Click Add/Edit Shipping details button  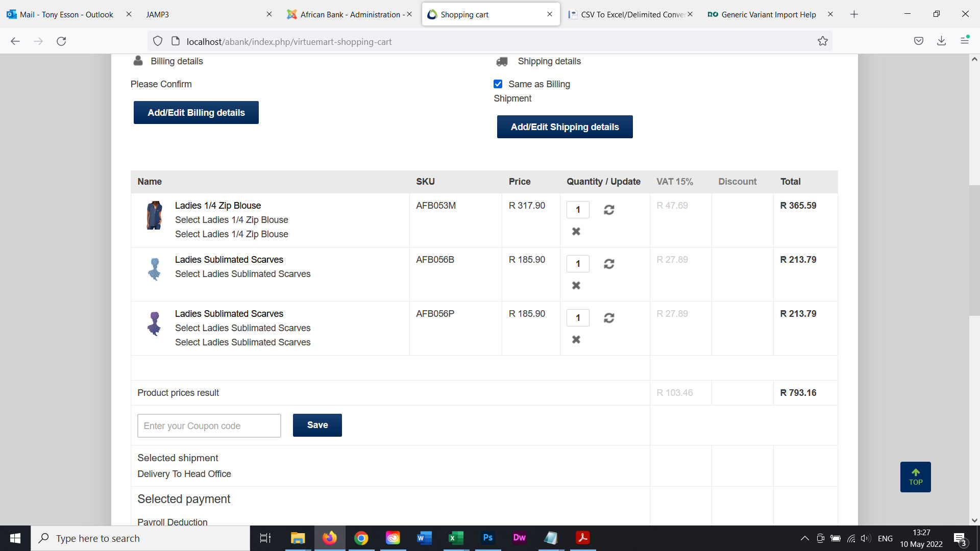(x=565, y=127)
